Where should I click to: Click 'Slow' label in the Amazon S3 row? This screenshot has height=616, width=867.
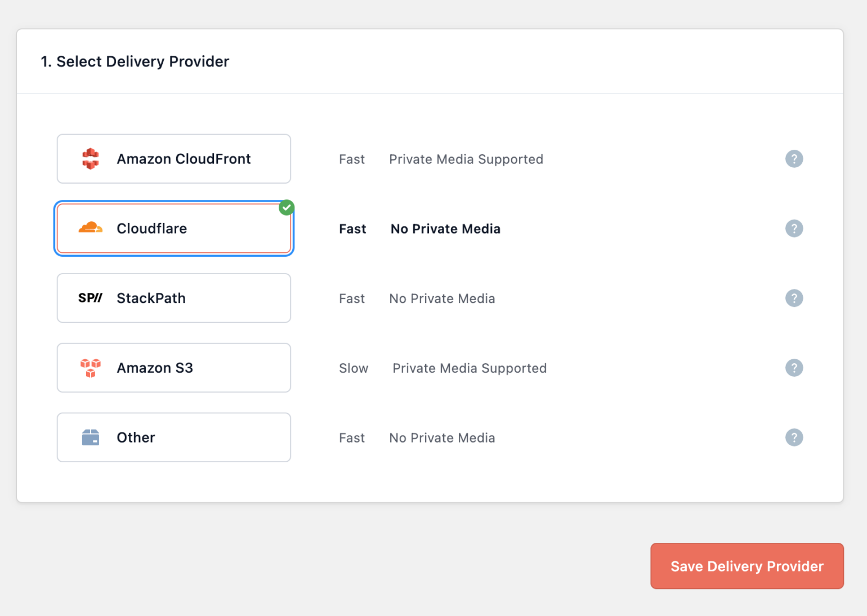click(354, 368)
